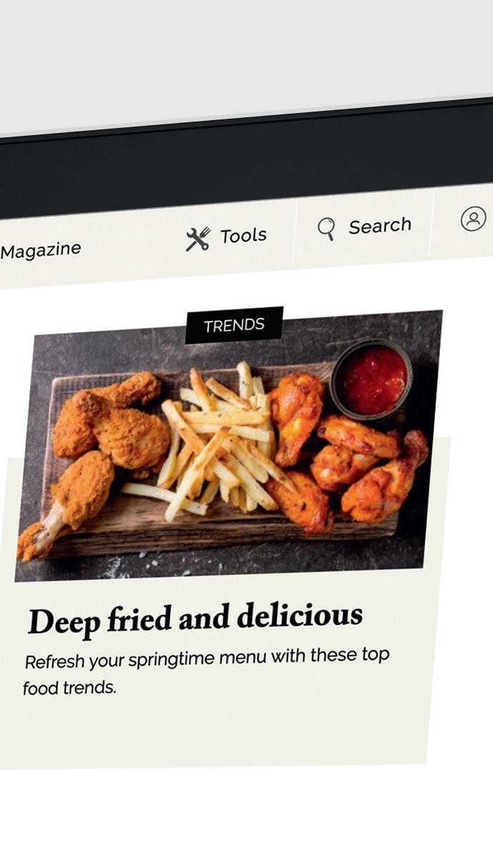Open the fried chicken and fries photo
Screen dimensions: 493x868
tap(228, 446)
